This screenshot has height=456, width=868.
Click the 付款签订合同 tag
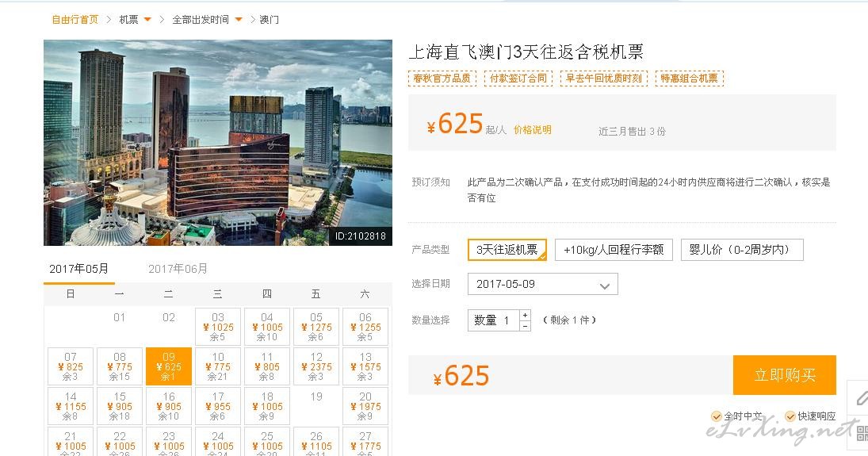[518, 79]
